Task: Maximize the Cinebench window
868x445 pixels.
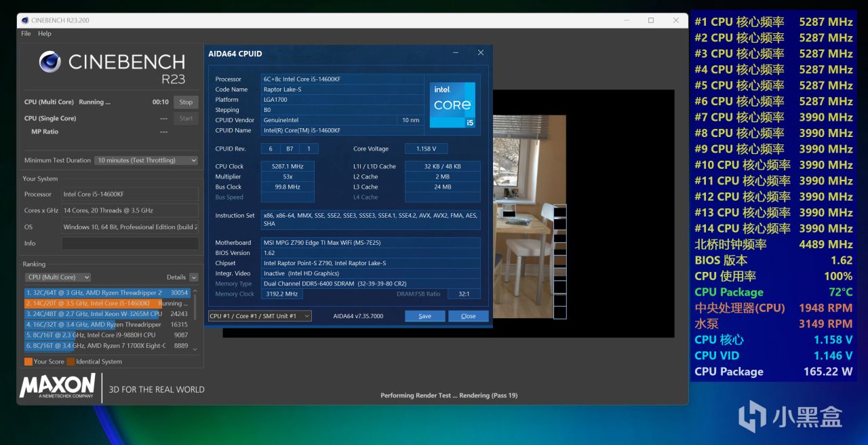Action: [x=651, y=20]
